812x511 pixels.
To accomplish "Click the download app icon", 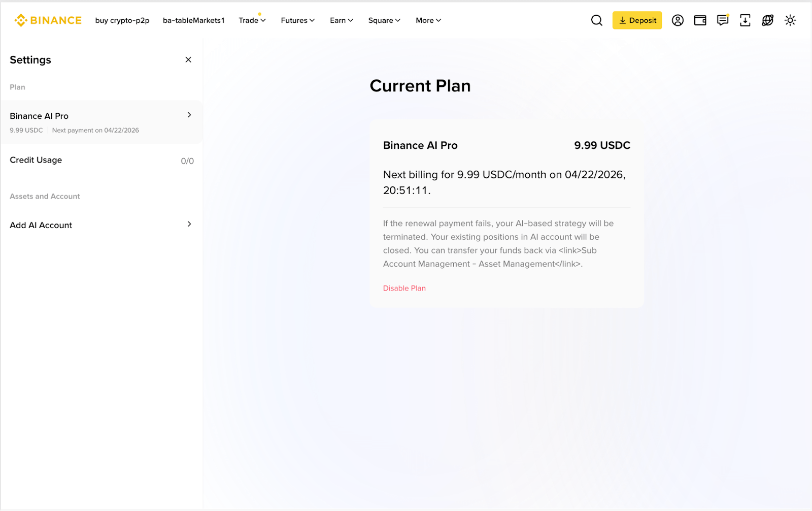I will (x=745, y=20).
